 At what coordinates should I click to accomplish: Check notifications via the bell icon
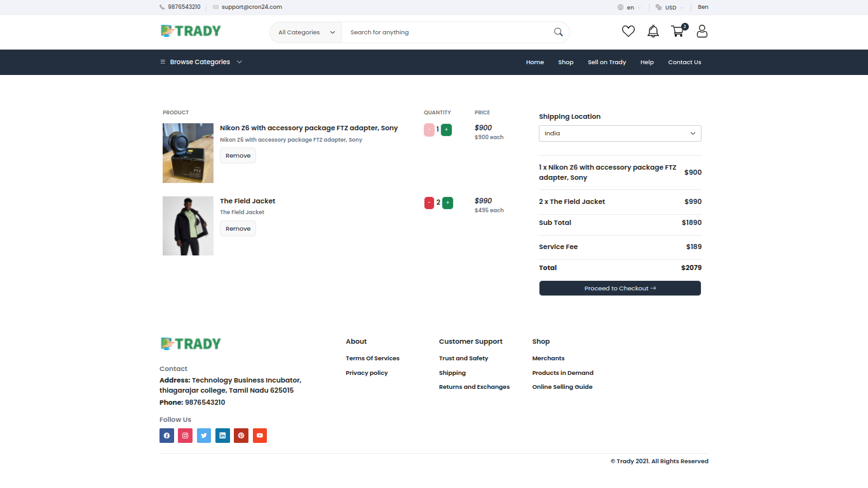pos(653,30)
